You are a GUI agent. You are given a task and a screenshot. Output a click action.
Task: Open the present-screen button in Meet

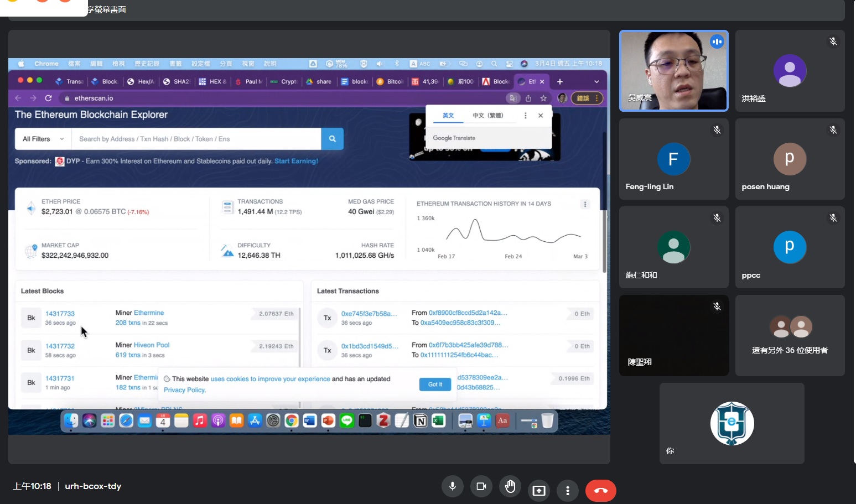(x=539, y=490)
